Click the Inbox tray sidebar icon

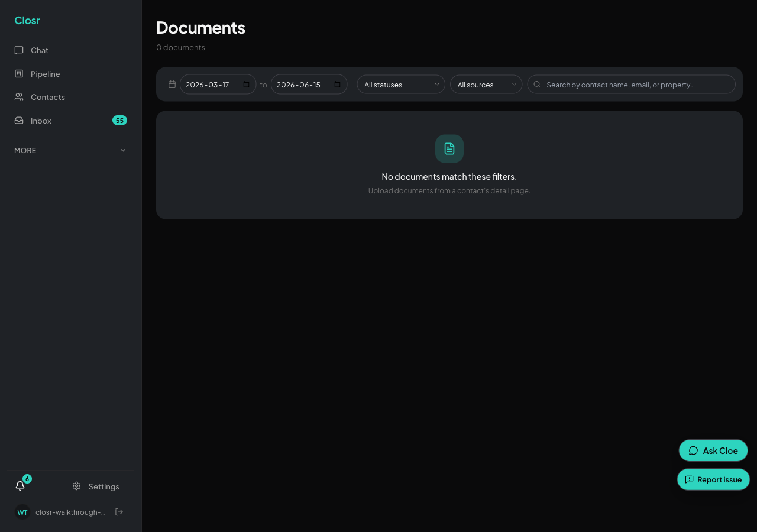[x=19, y=121]
